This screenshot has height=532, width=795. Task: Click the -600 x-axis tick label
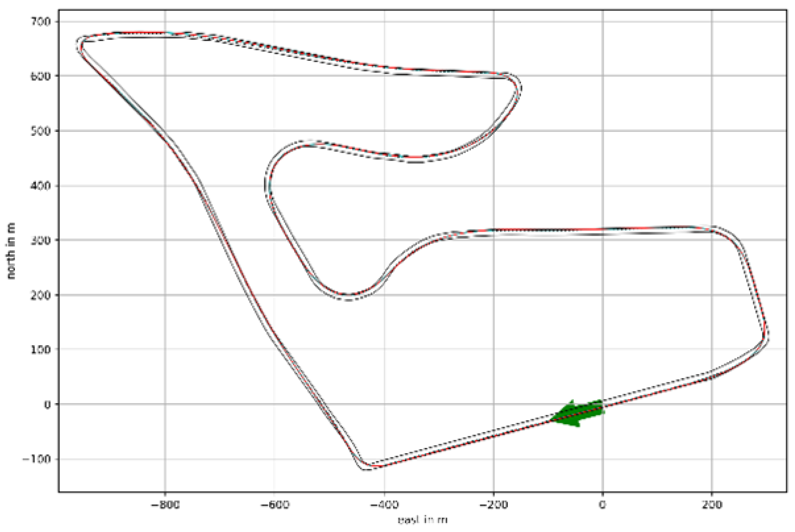click(274, 505)
